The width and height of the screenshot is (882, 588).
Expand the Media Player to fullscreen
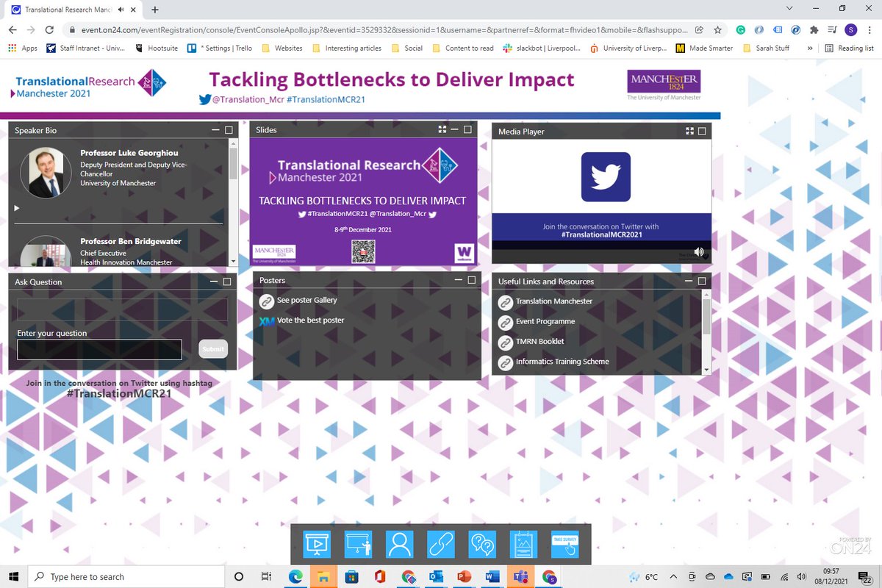[x=689, y=131]
